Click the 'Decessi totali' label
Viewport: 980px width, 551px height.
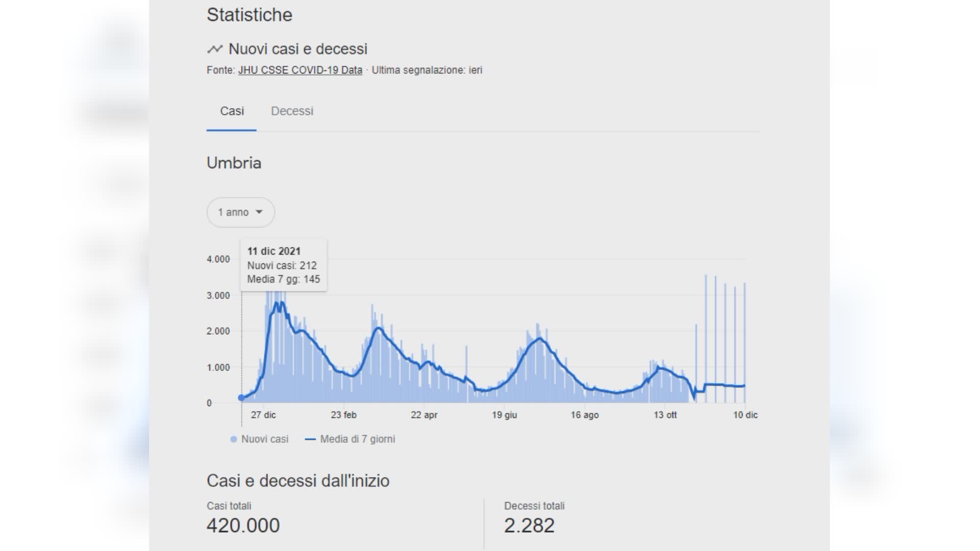coord(534,506)
